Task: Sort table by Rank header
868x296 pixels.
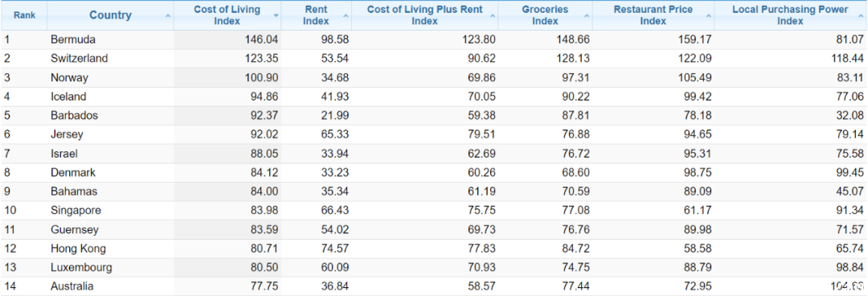Action: pyautogui.click(x=24, y=15)
